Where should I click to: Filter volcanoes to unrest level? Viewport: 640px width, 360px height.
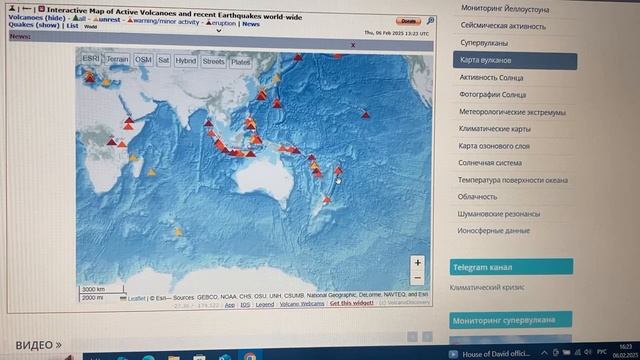click(107, 19)
